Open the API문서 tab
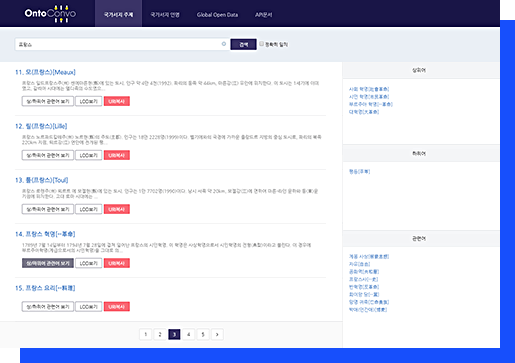 click(x=263, y=15)
